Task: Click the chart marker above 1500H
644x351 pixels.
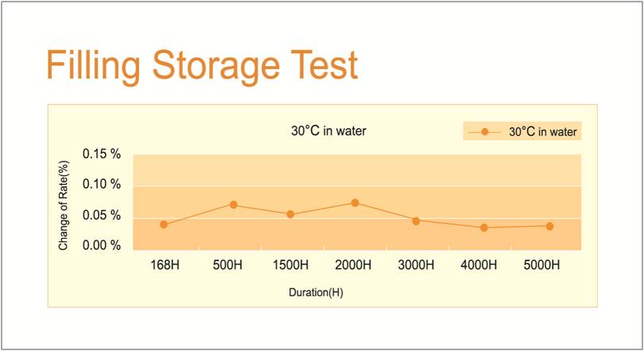Action: pyautogui.click(x=291, y=214)
